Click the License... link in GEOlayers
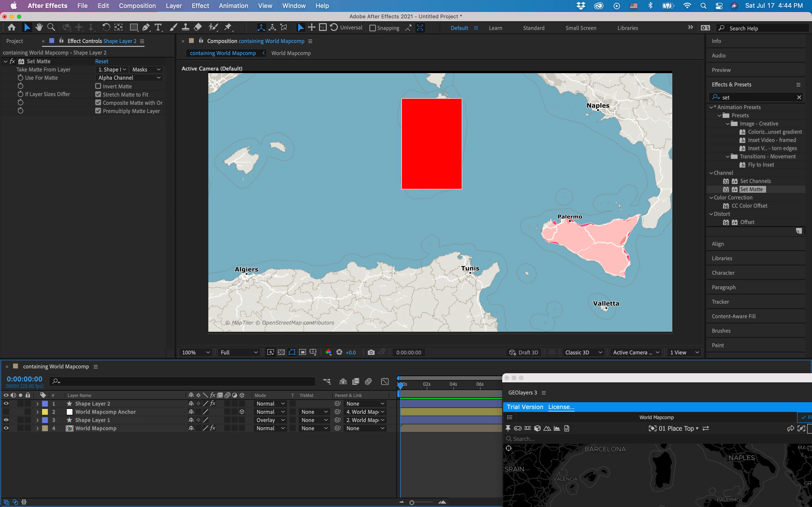Screen dimensions: 812x507 561,407
